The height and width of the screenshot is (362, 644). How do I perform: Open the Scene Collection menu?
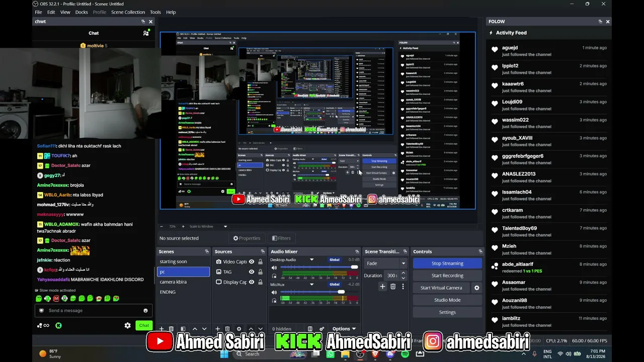click(x=128, y=12)
